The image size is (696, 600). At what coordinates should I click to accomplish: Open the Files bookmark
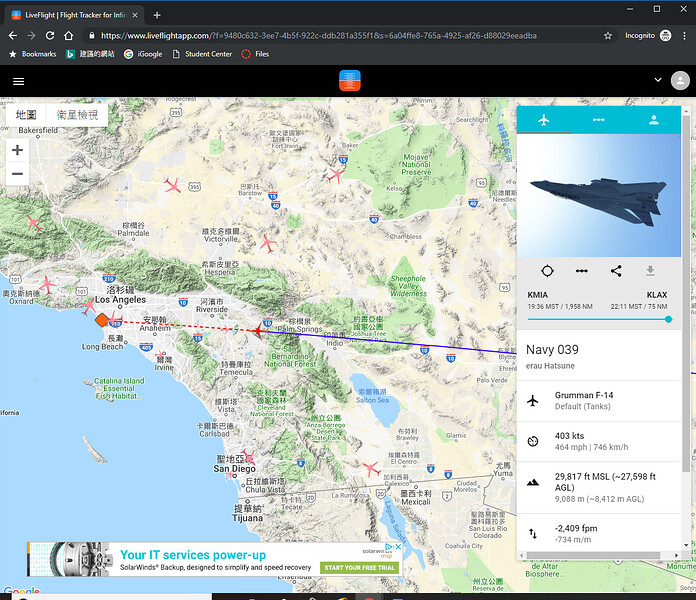255,54
